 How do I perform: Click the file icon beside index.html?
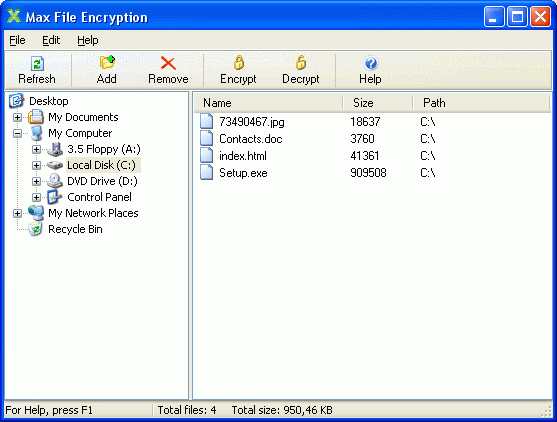click(x=206, y=155)
